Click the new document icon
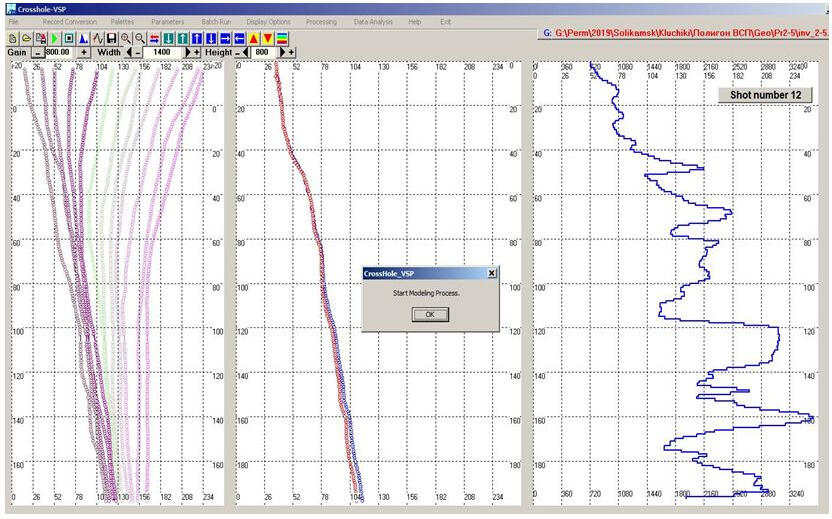This screenshot has width=832, height=519. click(x=13, y=37)
